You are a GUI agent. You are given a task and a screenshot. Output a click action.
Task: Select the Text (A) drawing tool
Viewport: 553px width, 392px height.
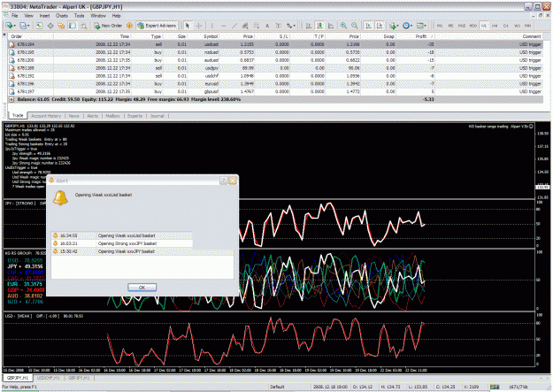click(267, 26)
